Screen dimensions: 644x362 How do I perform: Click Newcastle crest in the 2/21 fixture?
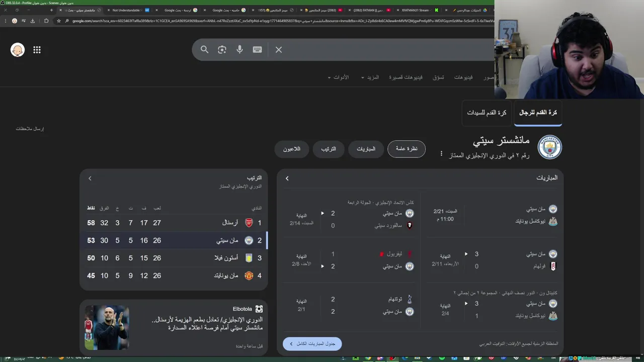(x=553, y=221)
